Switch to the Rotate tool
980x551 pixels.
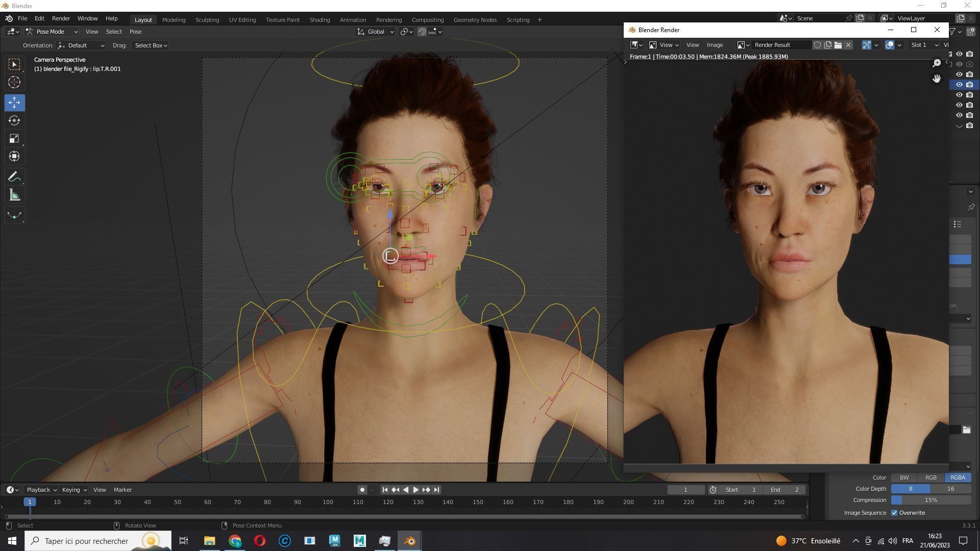coord(14,121)
